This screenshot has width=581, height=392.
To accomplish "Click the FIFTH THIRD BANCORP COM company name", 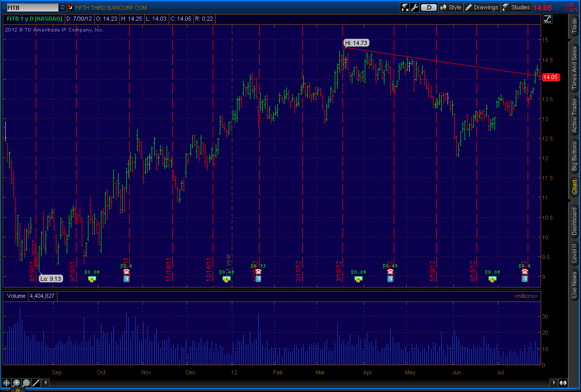I will tap(111, 8).
